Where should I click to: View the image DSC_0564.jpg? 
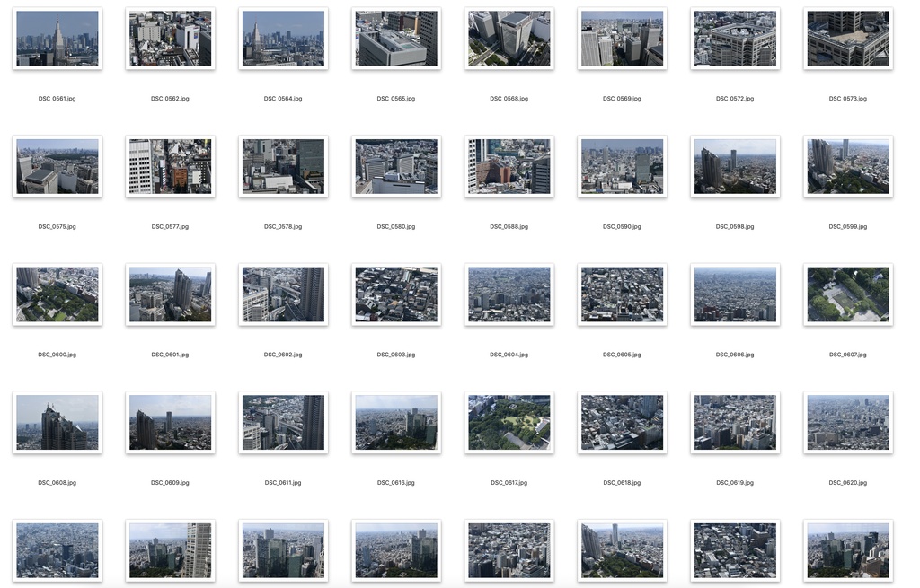283,38
